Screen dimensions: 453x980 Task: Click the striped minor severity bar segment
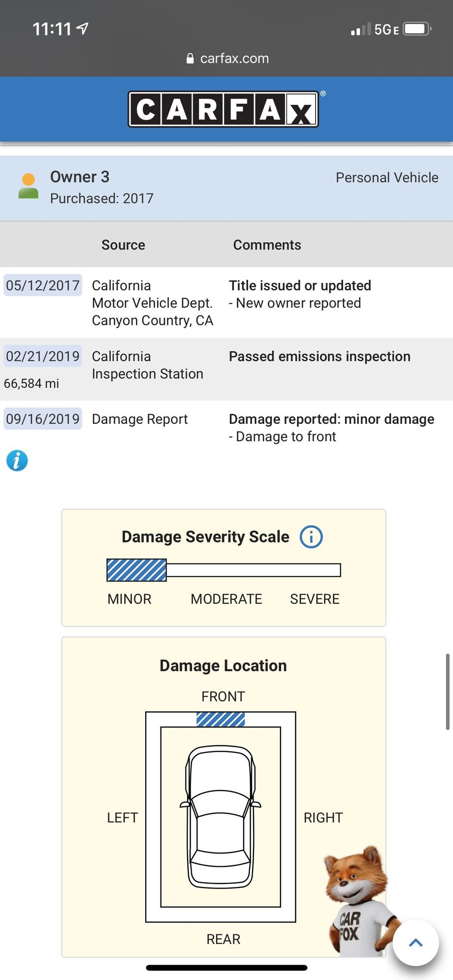pos(137,570)
